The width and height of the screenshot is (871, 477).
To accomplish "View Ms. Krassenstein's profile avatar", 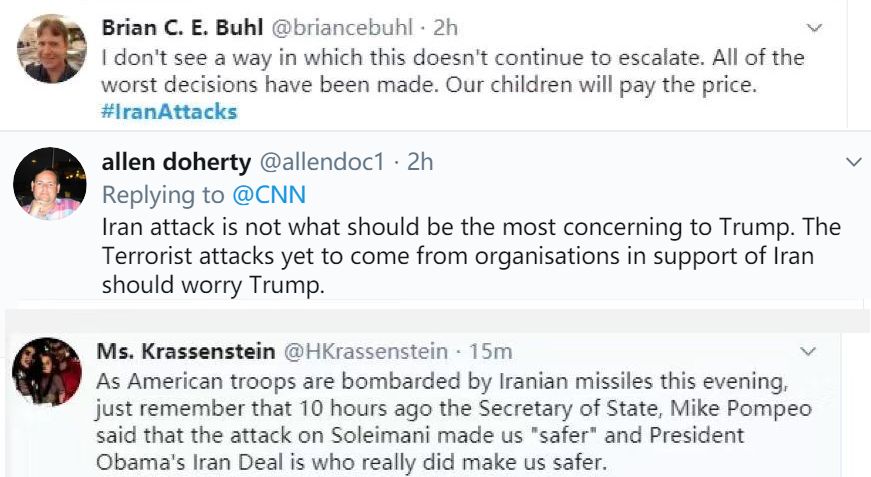I will pos(47,371).
